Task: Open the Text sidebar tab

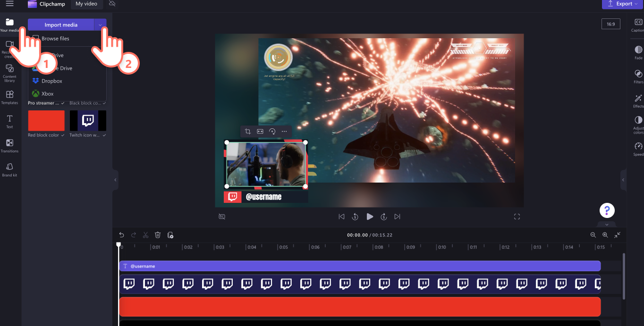Action: (x=9, y=121)
